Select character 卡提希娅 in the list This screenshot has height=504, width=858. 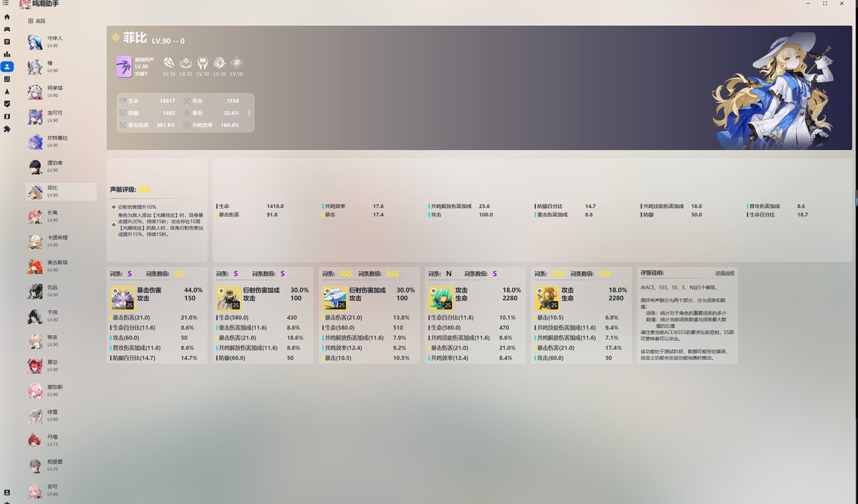coord(61,241)
